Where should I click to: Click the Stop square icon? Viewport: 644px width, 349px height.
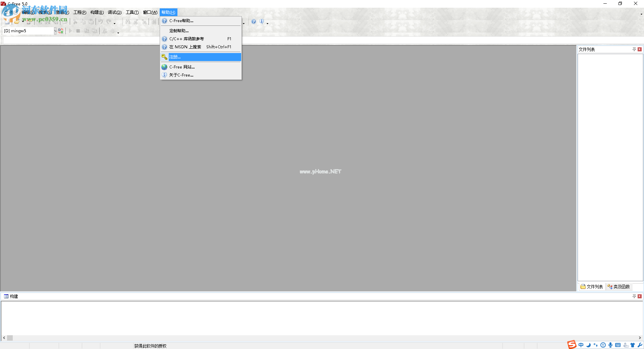(78, 31)
